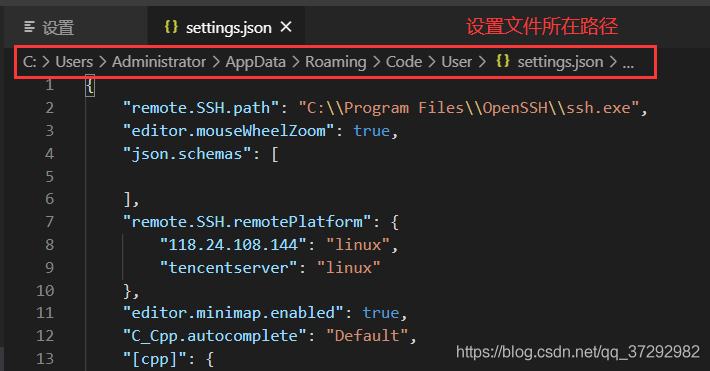Open Roaming breadcrumb segment

pos(336,62)
